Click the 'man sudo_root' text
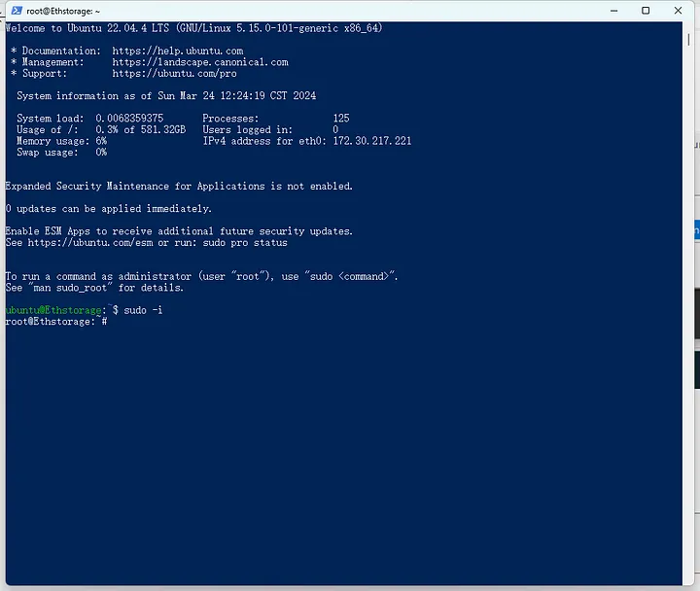 click(70, 288)
